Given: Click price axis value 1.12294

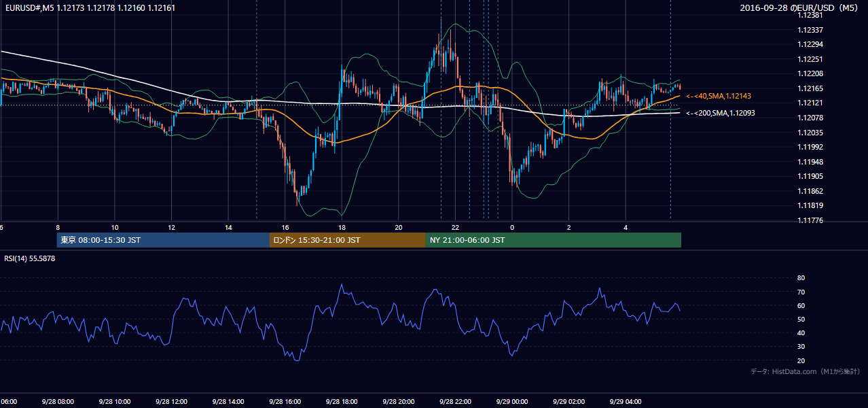Looking at the screenshot, I should pyautogui.click(x=810, y=44).
